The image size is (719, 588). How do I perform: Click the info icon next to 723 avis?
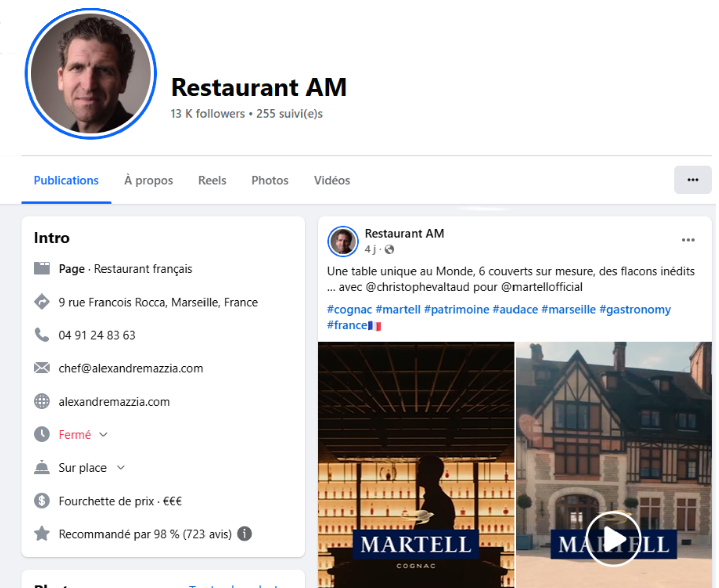[x=244, y=534]
